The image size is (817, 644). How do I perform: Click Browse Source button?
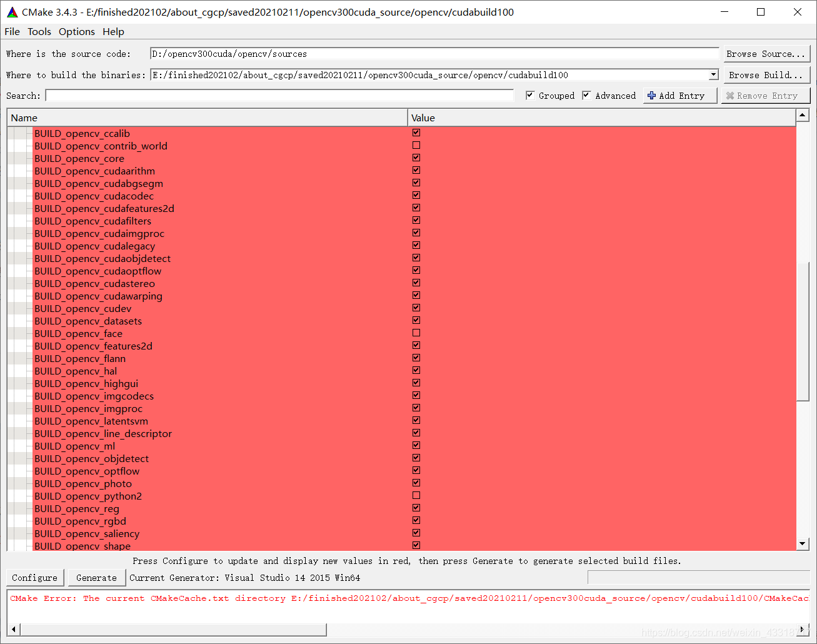point(766,54)
